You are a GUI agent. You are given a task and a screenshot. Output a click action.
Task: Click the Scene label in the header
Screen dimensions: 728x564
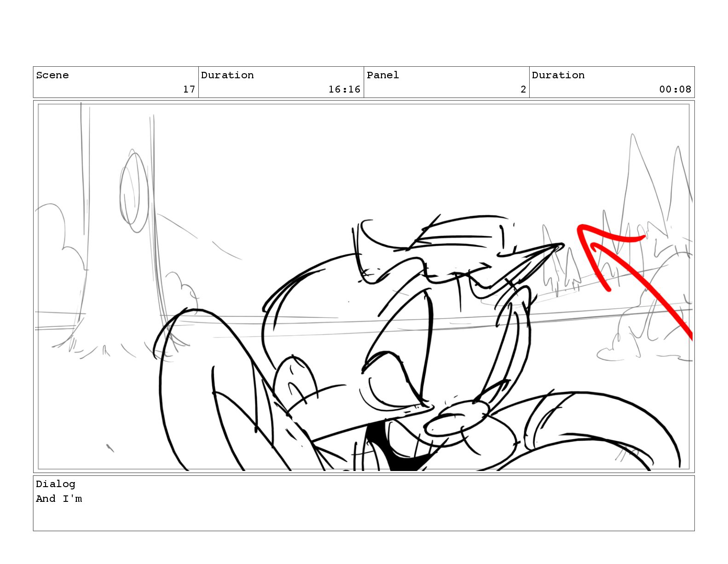click(x=52, y=75)
